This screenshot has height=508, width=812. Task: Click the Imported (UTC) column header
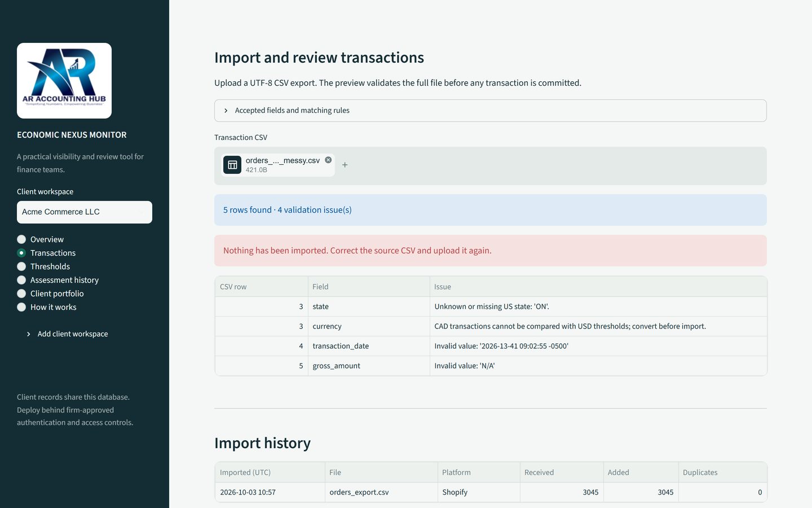[x=270, y=472]
